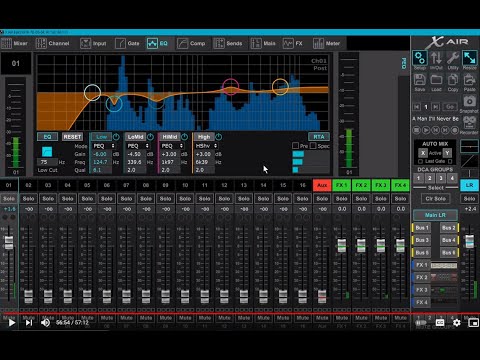Open the Low band PEQ mode dropdown
Image resolution: width=480 pixels, height=360 pixels.
(x=104, y=146)
